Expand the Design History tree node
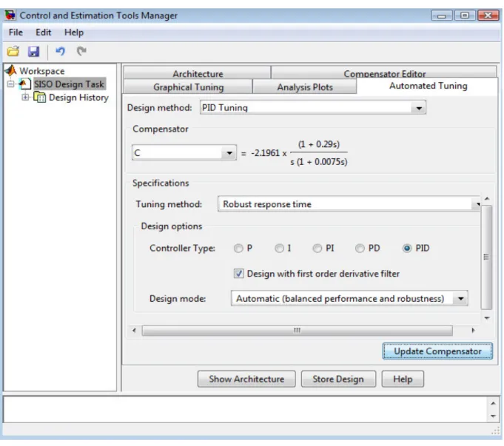 point(25,97)
